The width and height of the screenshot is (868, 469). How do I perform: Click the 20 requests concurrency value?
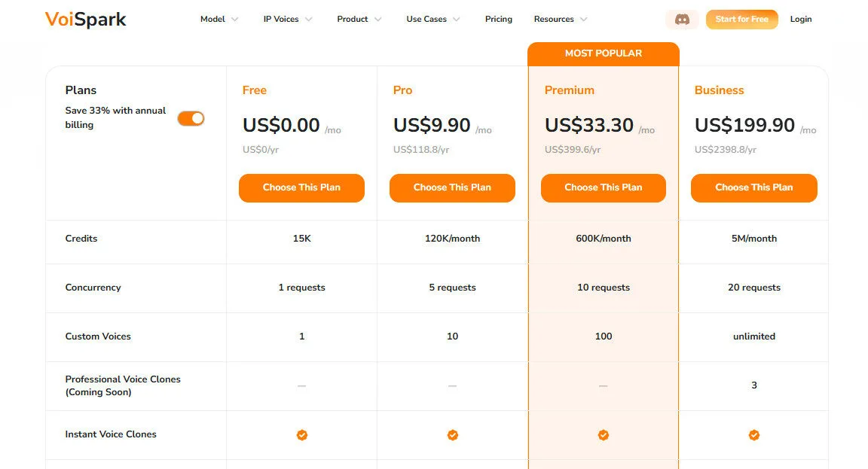click(754, 288)
